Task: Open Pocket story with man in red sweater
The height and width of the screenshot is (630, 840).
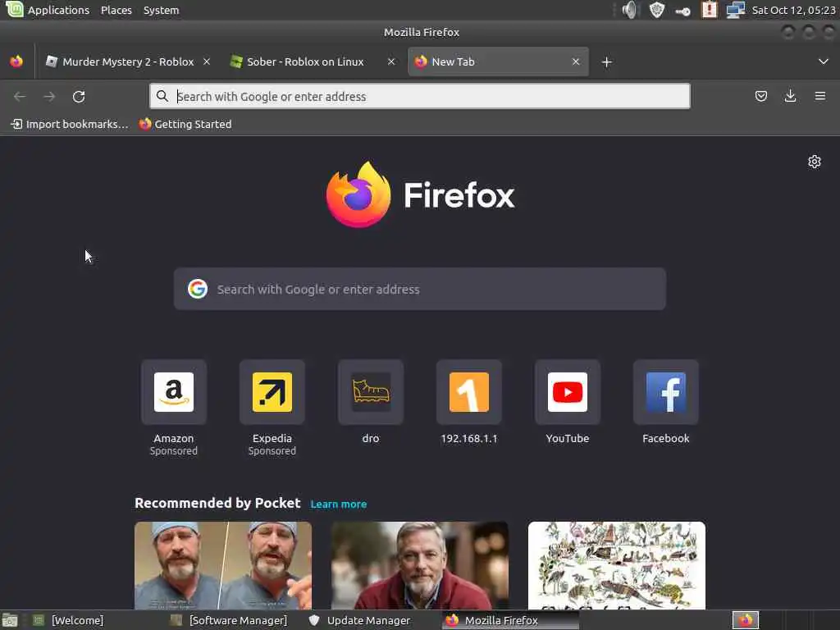Action: (x=420, y=565)
